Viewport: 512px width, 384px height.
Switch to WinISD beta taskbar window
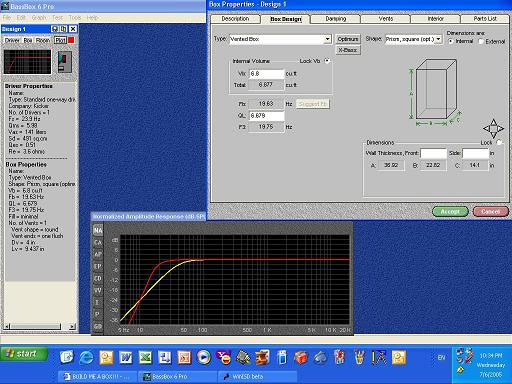(x=257, y=377)
